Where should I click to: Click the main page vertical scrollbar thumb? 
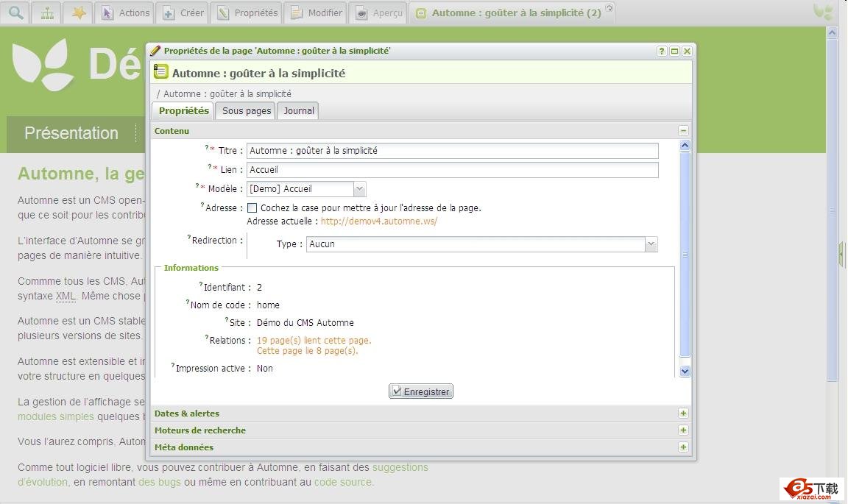[x=833, y=211]
